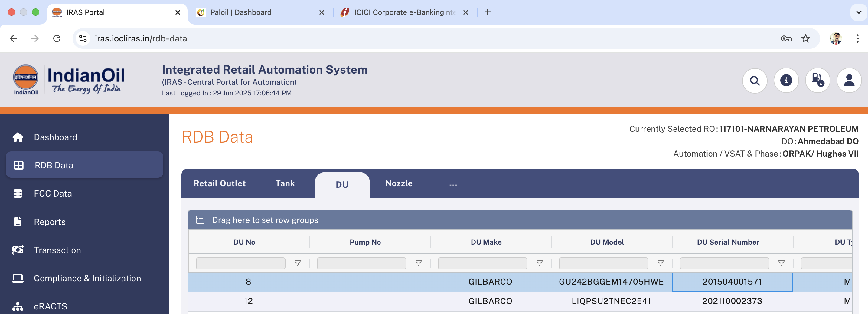Click the filter icon under DU Model
Viewport: 868px width, 314px height.
tap(660, 263)
